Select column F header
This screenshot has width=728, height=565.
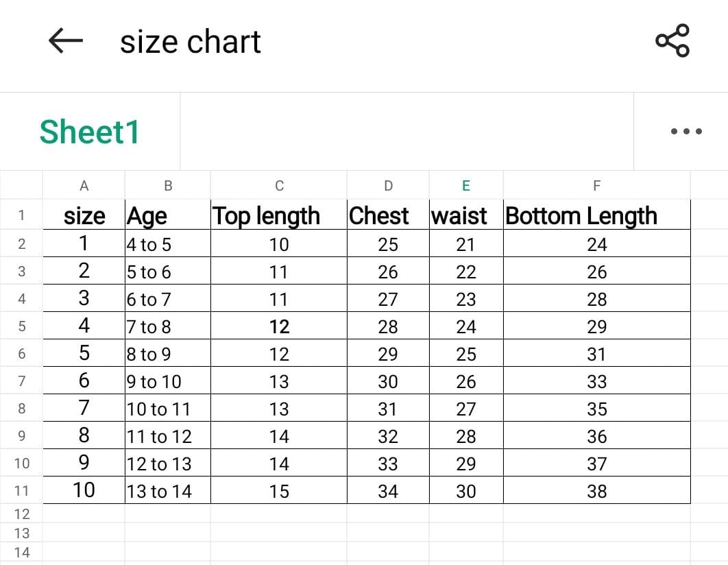(x=596, y=185)
